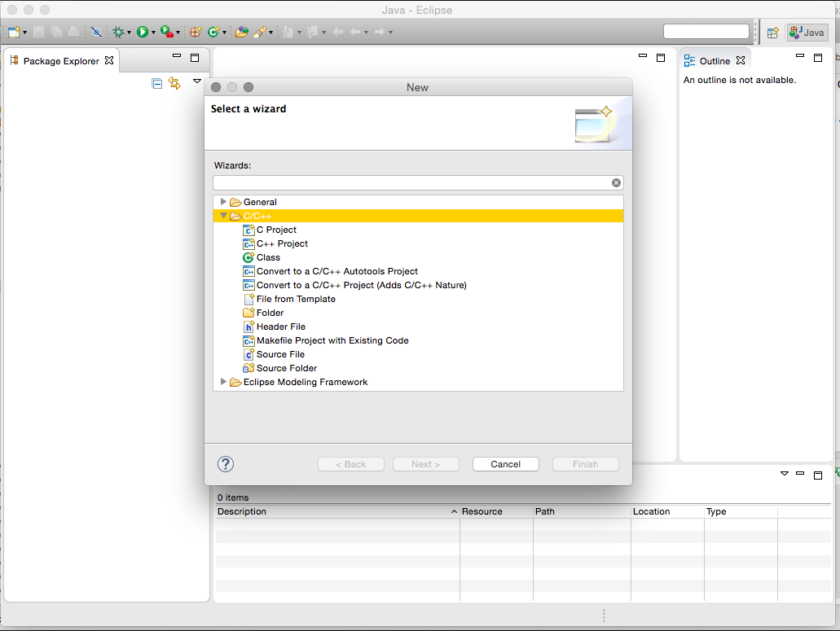Open the bottom panel's view menu triangle
This screenshot has height=631, width=840.
tap(785, 474)
